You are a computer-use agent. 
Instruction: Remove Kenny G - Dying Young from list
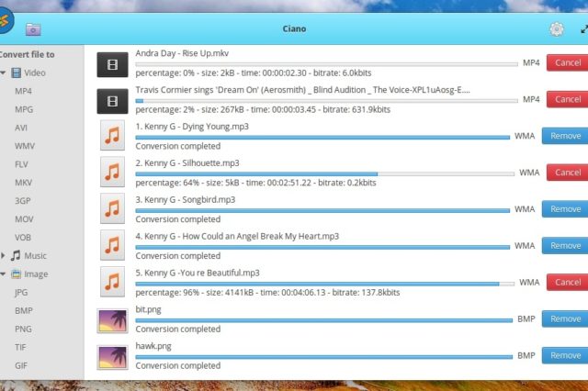565,136
